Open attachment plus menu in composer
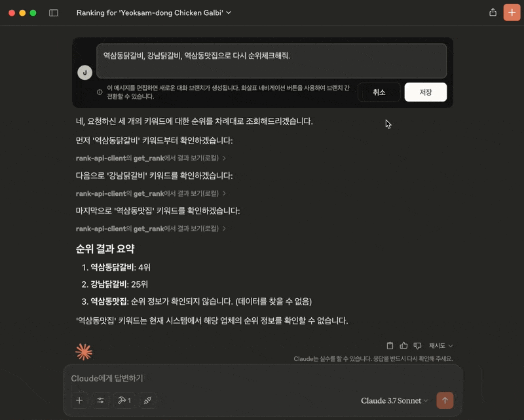Image resolution: width=524 pixels, height=420 pixels. pyautogui.click(x=79, y=400)
